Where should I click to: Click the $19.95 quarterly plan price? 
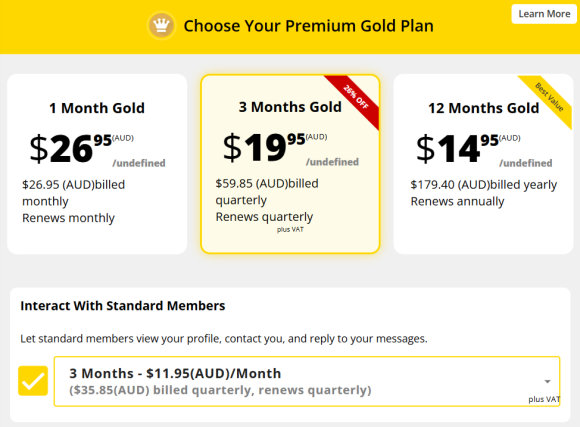275,147
